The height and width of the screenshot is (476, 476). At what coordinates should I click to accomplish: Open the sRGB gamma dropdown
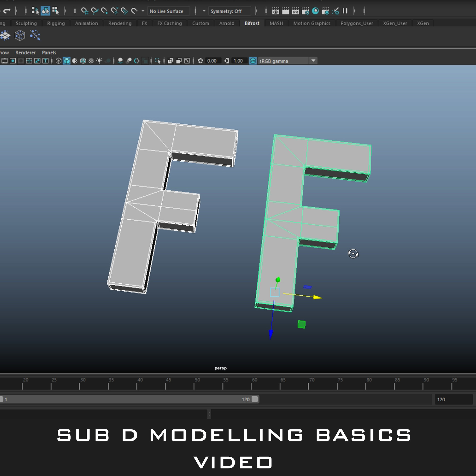(313, 61)
